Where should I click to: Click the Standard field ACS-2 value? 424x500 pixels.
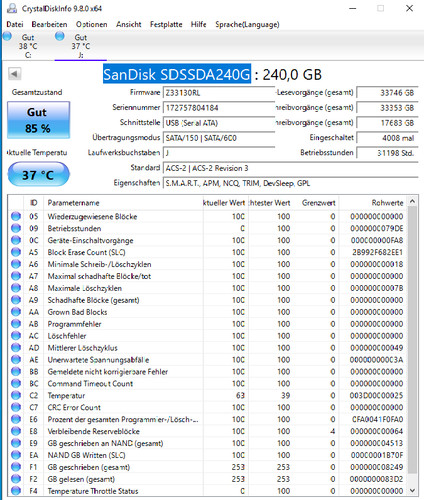point(290,168)
